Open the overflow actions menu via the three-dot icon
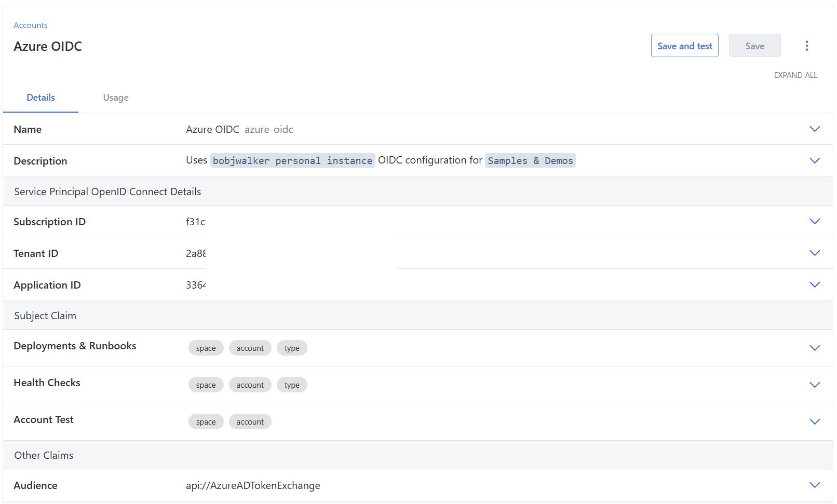The width and height of the screenshot is (837, 504). tap(807, 46)
